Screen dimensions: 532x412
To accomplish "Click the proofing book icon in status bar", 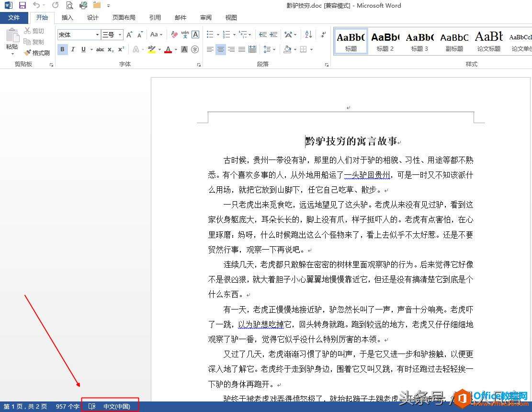I will pyautogui.click(x=92, y=406).
